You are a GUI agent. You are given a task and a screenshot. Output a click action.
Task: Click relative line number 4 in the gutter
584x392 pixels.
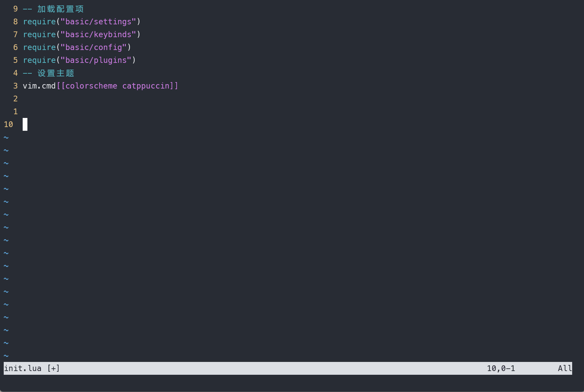point(15,73)
